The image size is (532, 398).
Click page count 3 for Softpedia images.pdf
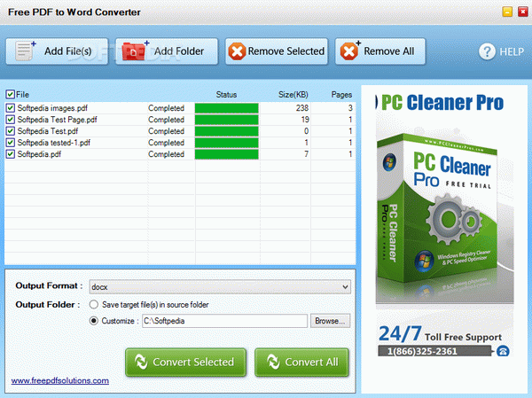[350, 108]
